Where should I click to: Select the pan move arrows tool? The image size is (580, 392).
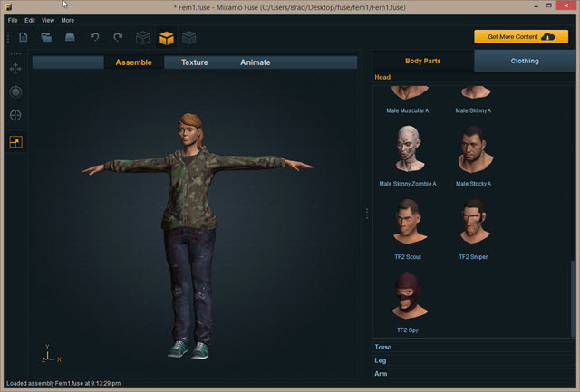pos(15,69)
